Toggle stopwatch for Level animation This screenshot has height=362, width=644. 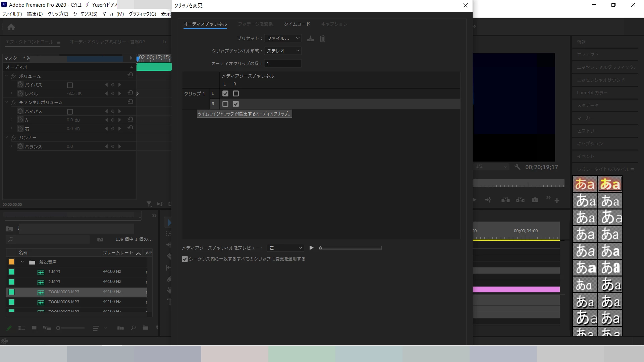click(x=20, y=94)
